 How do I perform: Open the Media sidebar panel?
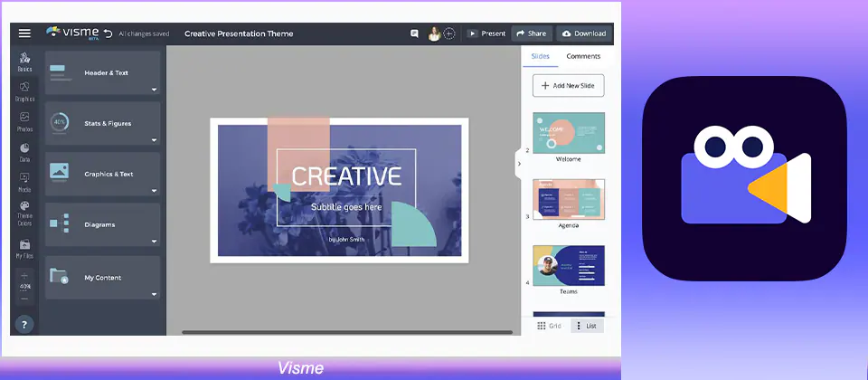pos(24,182)
